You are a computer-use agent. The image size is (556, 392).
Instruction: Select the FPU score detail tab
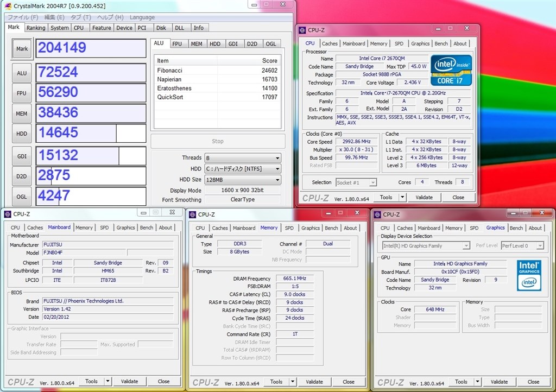[177, 43]
